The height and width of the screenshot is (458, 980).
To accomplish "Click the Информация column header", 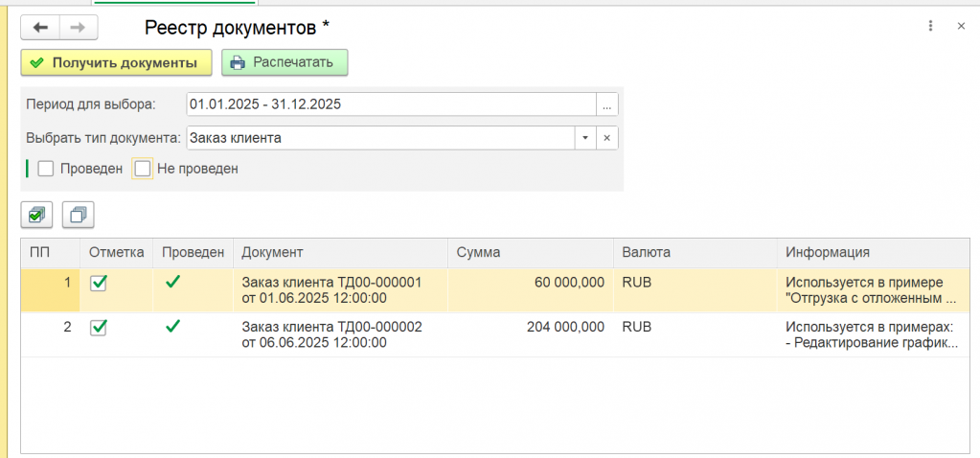I will coord(873,252).
